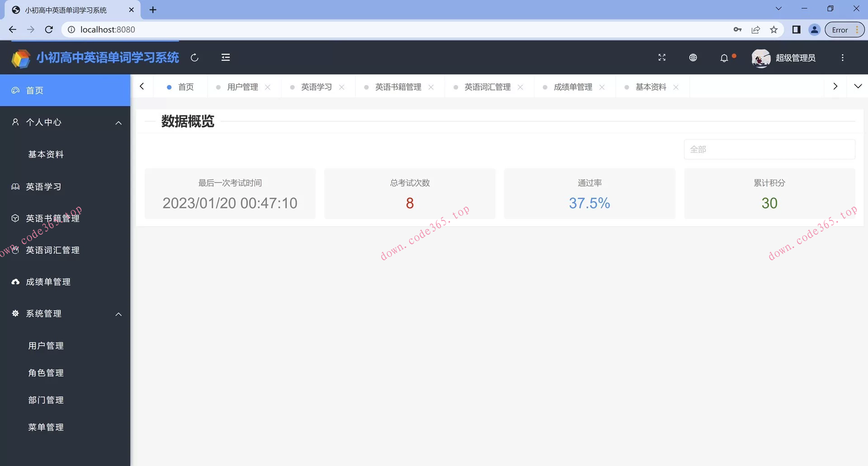Click the 成绩单管理 cloud icon in sidebar
This screenshot has width=868, height=466.
15,281
